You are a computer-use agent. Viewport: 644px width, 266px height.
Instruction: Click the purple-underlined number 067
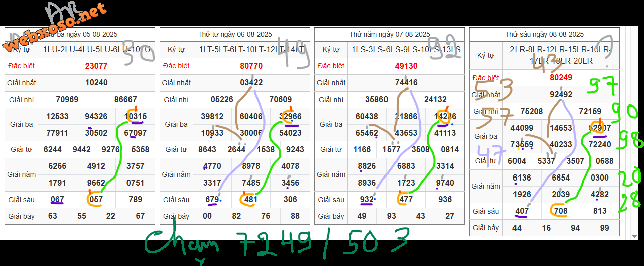tap(57, 200)
